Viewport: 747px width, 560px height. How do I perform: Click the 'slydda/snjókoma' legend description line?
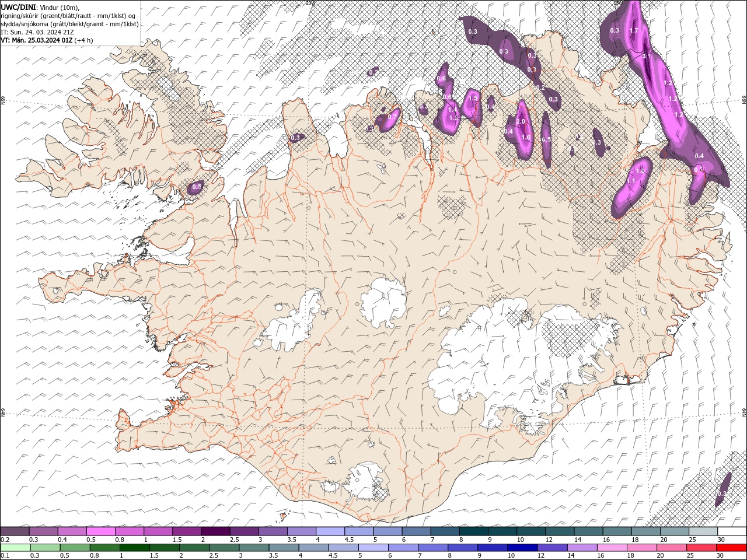point(69,24)
